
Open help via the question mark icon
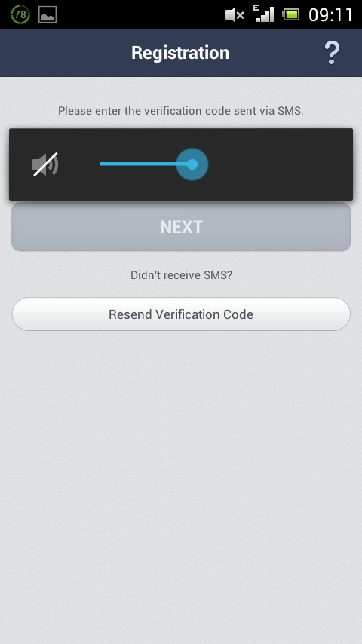coord(332,53)
